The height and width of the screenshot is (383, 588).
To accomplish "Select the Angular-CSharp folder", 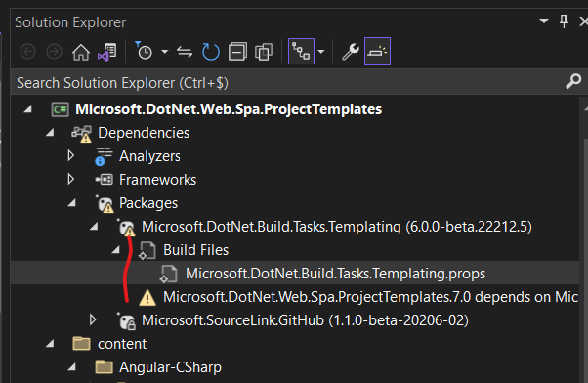I will coord(170,367).
